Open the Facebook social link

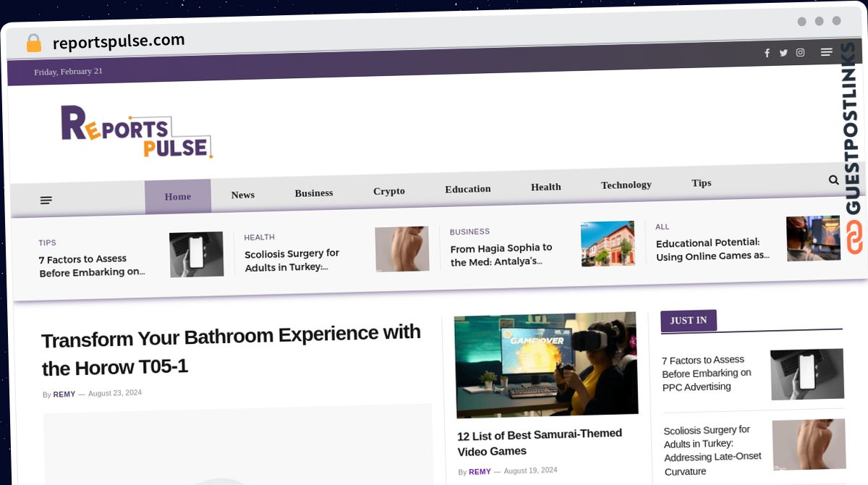click(767, 53)
